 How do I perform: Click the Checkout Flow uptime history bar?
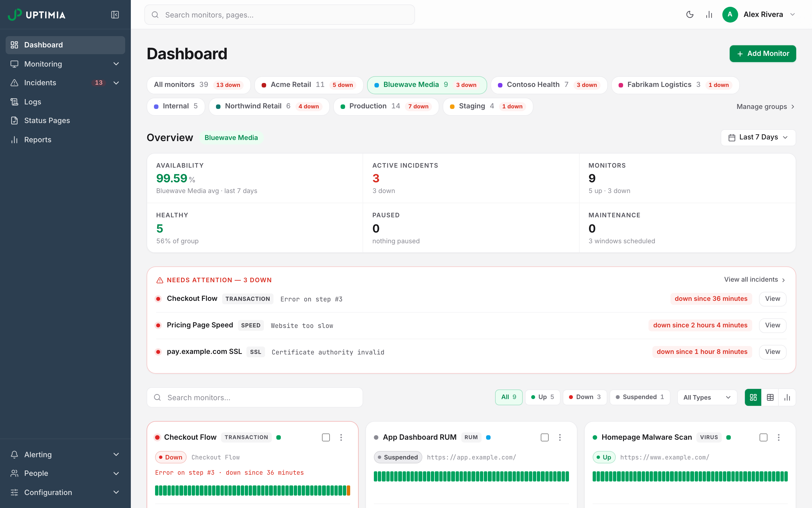tap(252, 491)
